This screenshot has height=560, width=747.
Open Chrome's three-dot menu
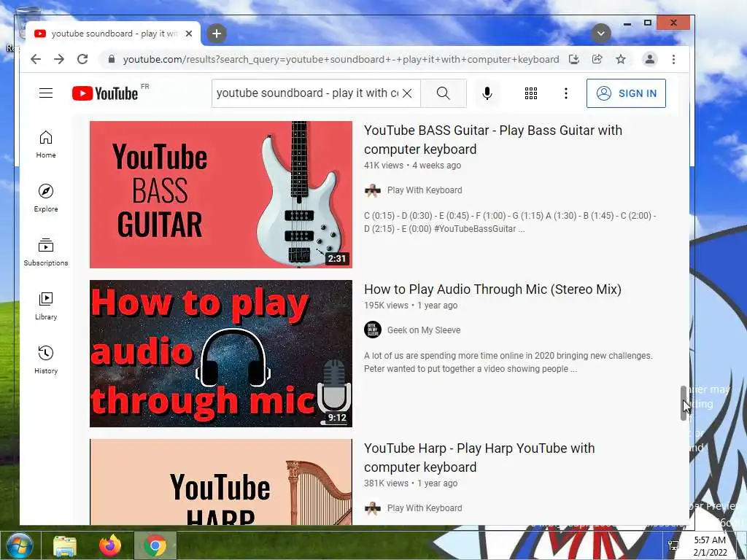(673, 59)
